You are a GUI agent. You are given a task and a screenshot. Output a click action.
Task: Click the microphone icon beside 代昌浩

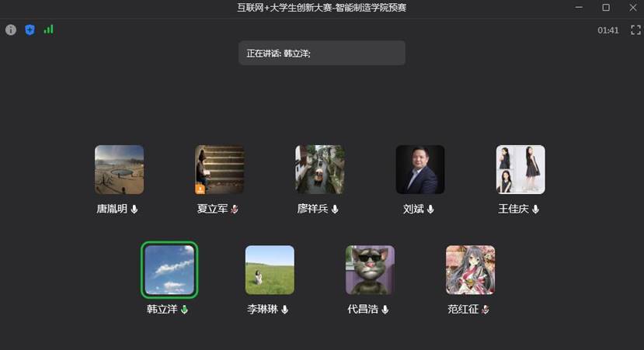(385, 310)
